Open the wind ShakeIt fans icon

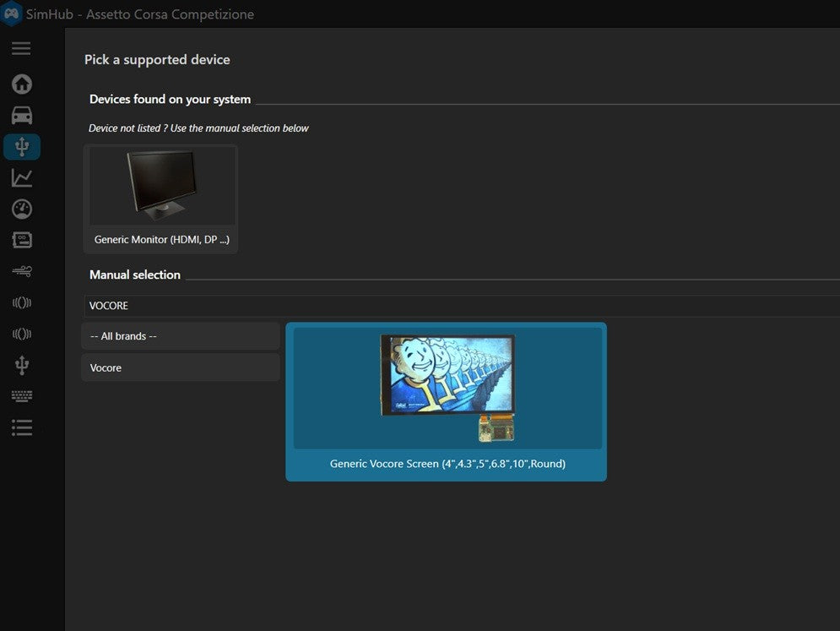coord(22,271)
